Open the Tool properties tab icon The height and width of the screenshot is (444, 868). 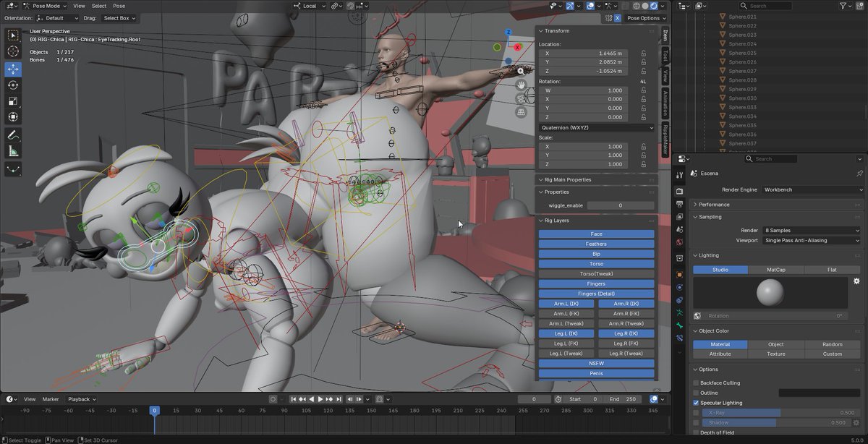click(x=679, y=174)
